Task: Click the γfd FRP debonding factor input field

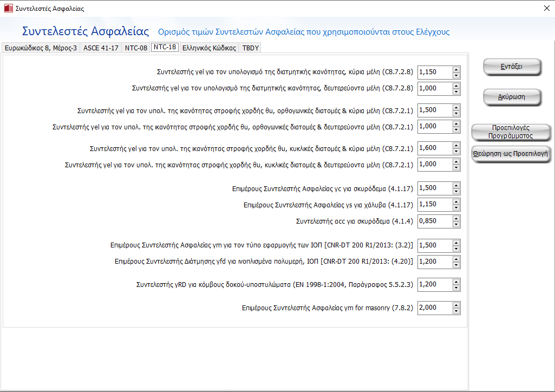Action: pos(434,262)
